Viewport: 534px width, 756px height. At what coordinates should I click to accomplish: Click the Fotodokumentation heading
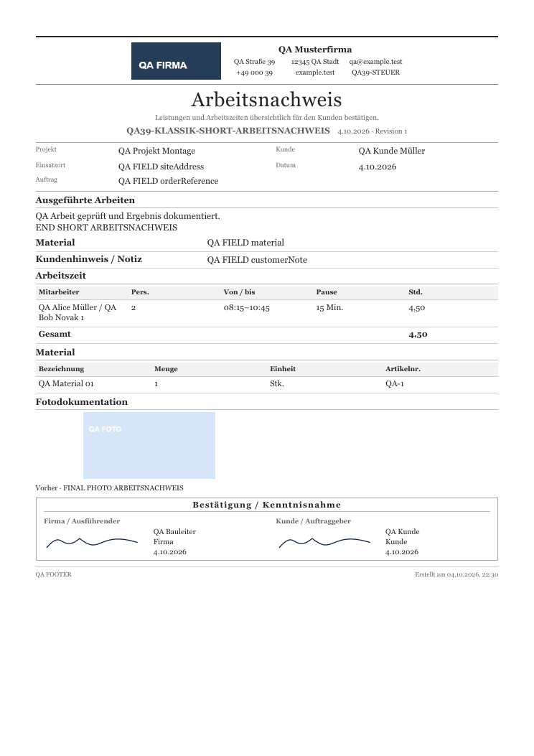coord(81,402)
